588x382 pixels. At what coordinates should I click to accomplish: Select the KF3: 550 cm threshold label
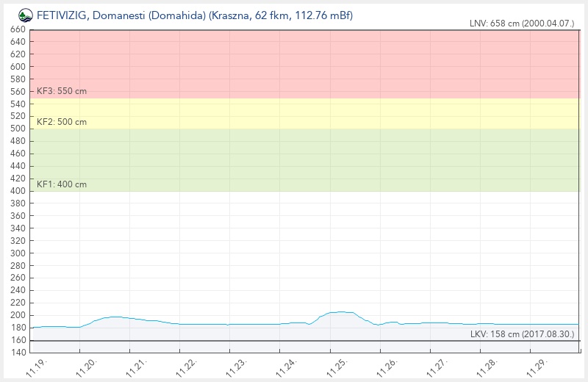click(x=62, y=91)
